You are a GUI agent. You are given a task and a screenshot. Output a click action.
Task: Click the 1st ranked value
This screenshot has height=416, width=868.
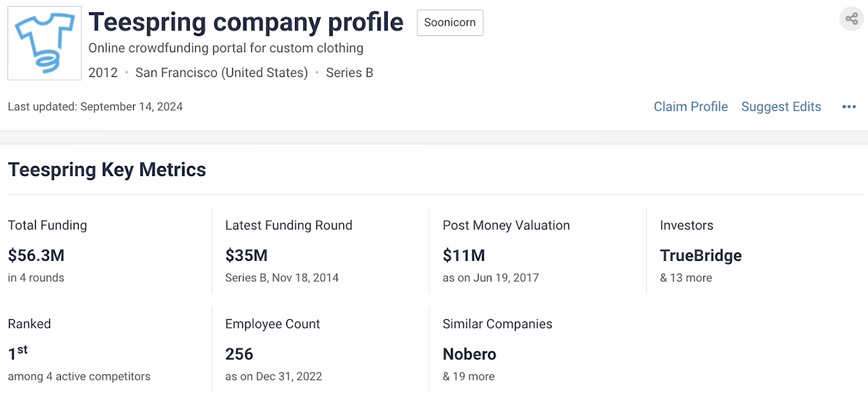pyautogui.click(x=18, y=353)
